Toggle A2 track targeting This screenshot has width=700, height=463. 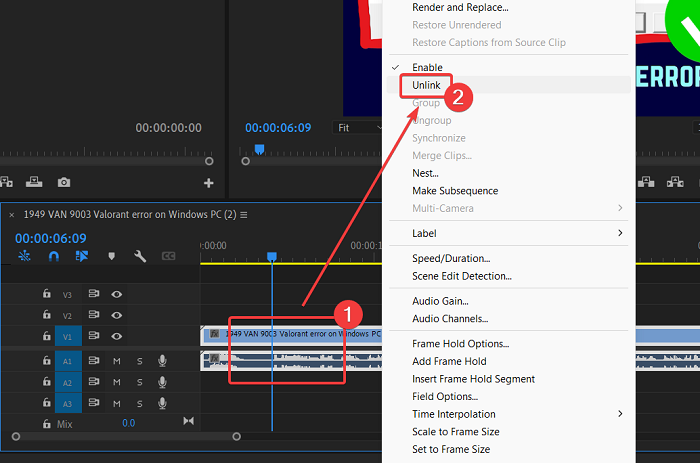click(x=68, y=382)
